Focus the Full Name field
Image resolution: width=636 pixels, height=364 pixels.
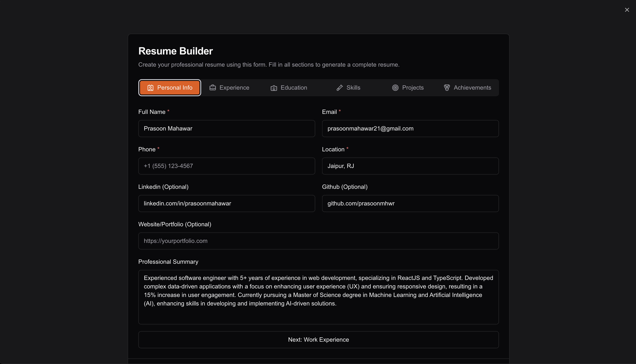[x=227, y=129]
